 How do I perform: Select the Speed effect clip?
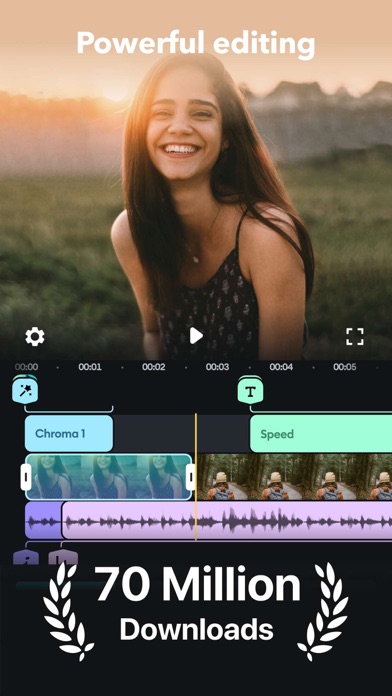(x=321, y=434)
